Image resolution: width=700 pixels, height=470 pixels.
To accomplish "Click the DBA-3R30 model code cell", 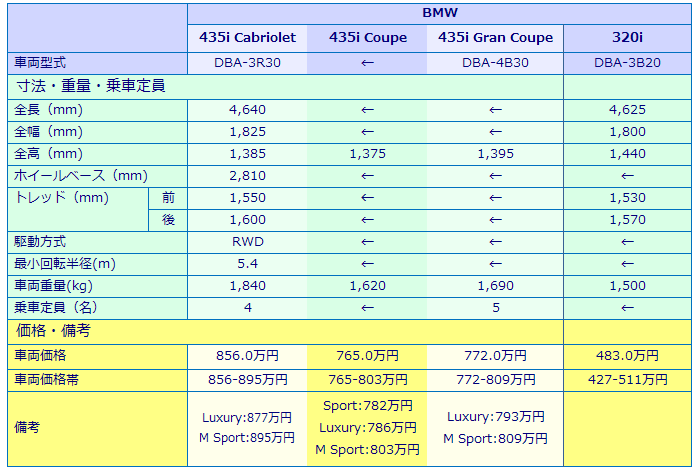I will (x=247, y=63).
